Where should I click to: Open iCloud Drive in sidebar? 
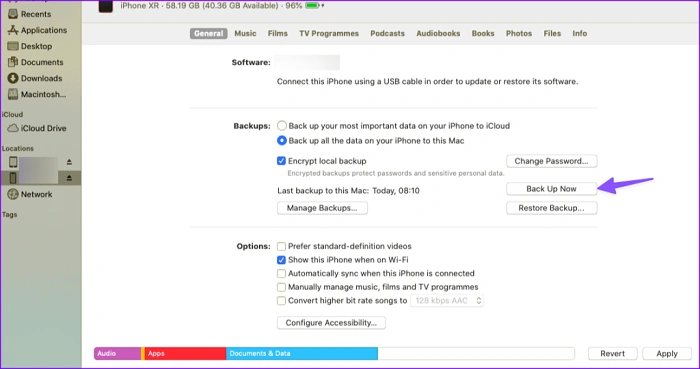pos(37,128)
